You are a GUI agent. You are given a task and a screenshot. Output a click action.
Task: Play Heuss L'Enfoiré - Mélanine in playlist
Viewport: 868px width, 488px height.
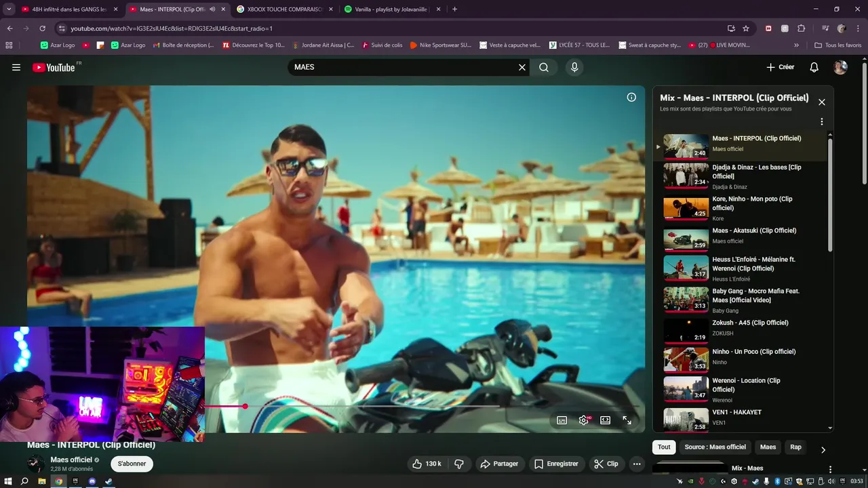click(740, 268)
